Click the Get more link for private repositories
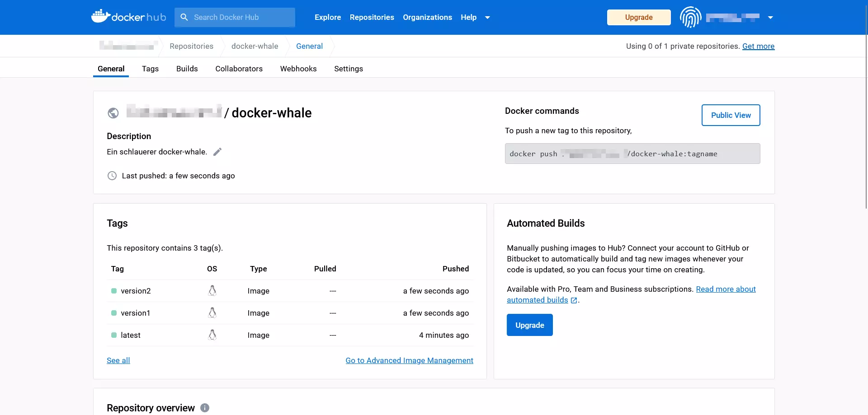Viewport: 868px width, 415px height. (759, 46)
